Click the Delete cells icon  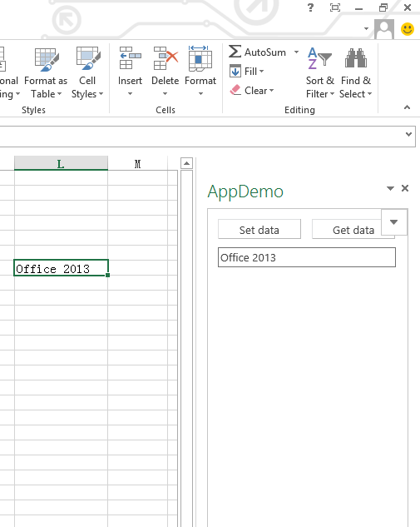click(166, 58)
